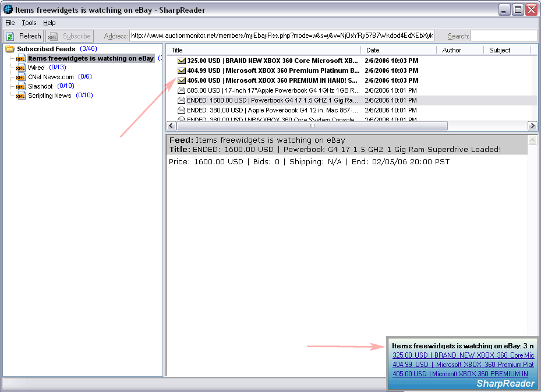Click the XML icon beside Scripting News

click(21, 96)
